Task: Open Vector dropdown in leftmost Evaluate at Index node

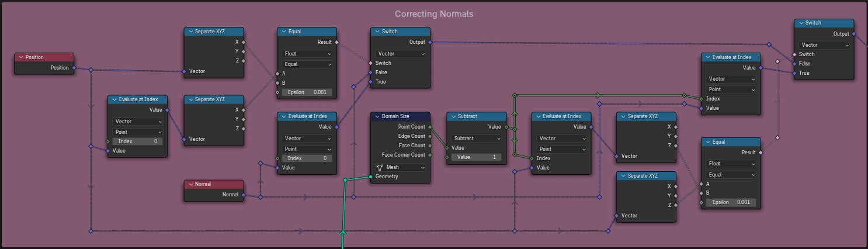Action: (138, 122)
